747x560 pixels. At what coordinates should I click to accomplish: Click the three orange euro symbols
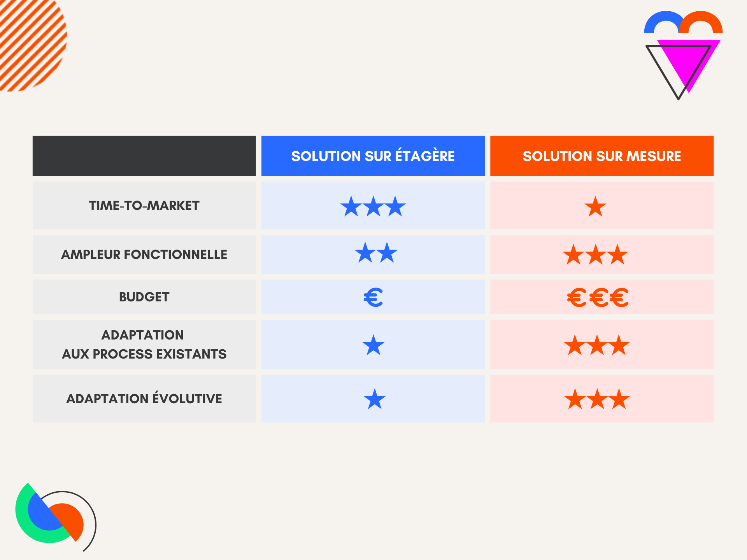[598, 298]
